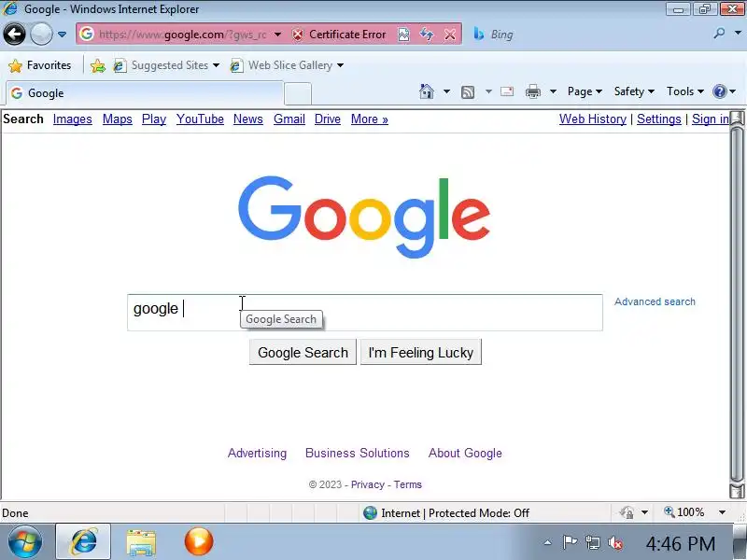This screenshot has height=560, width=747.
Task: Click in the Google search text field
Action: [364, 313]
